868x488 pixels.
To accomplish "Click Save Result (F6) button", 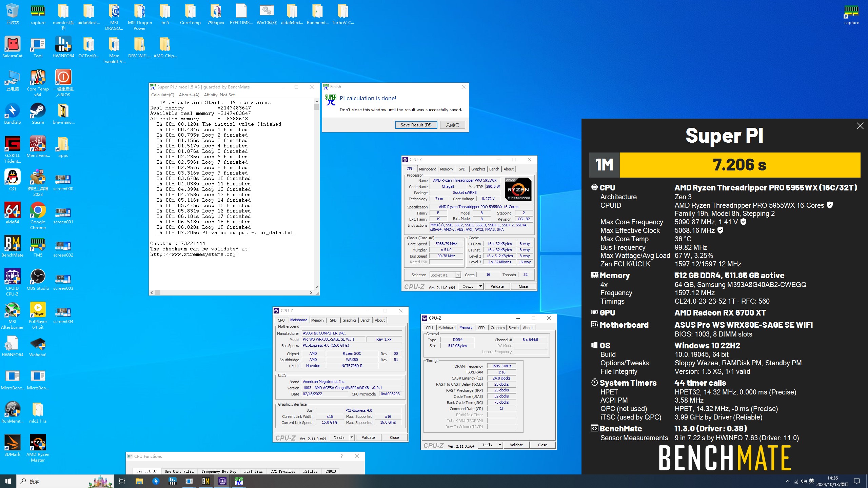I will (x=416, y=125).
